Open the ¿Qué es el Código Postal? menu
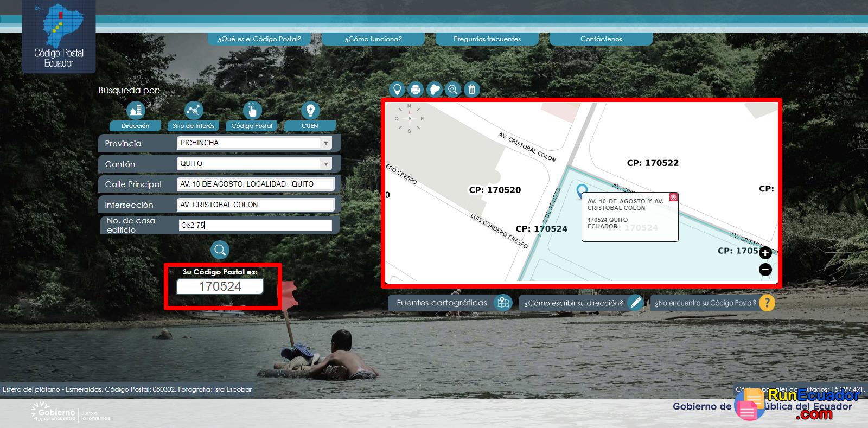The image size is (868, 428). coord(259,39)
